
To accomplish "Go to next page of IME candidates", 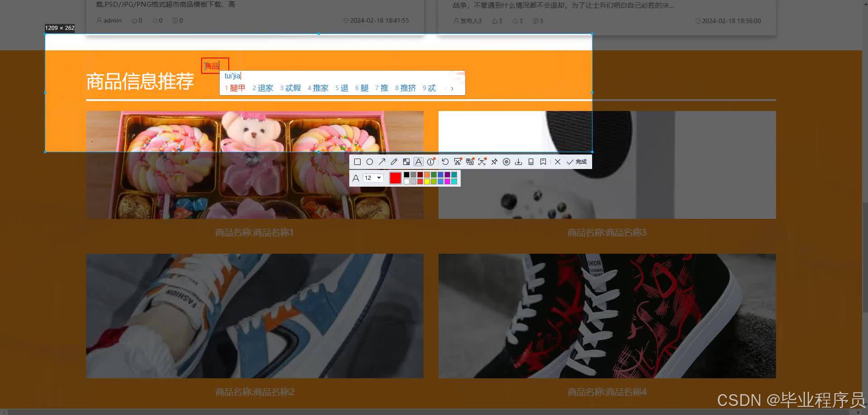I will 452,89.
